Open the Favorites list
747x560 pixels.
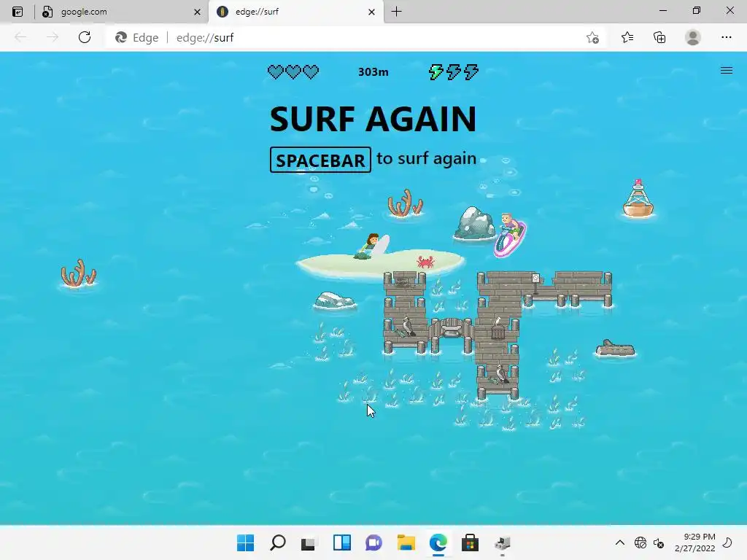click(x=627, y=37)
